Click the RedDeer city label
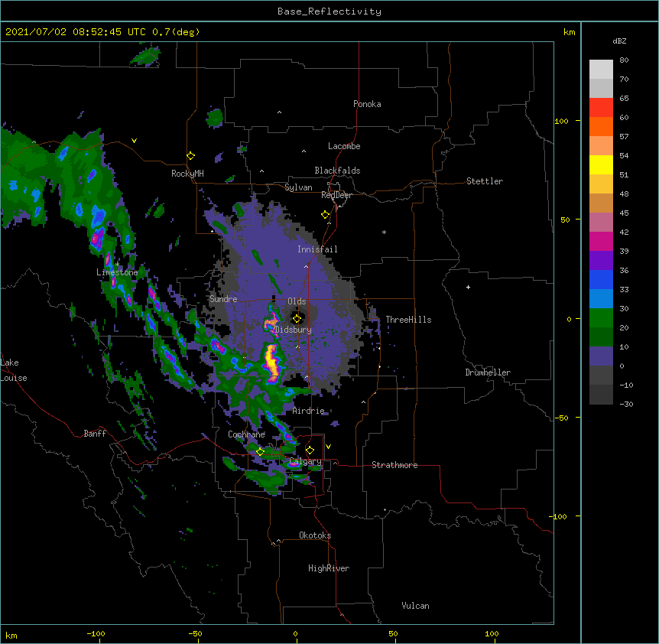This screenshot has width=659, height=644. 336,195
